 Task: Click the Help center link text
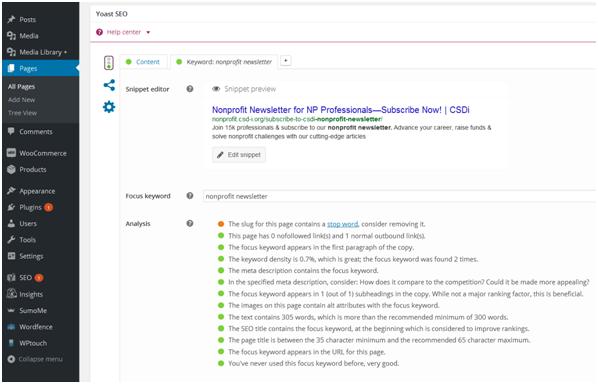[x=124, y=32]
